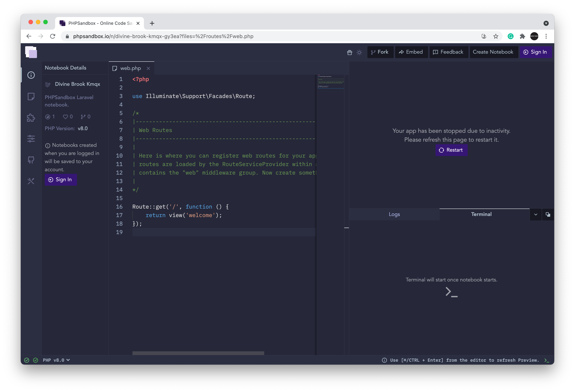Open the GitHub sidebar icon

pos(31,160)
